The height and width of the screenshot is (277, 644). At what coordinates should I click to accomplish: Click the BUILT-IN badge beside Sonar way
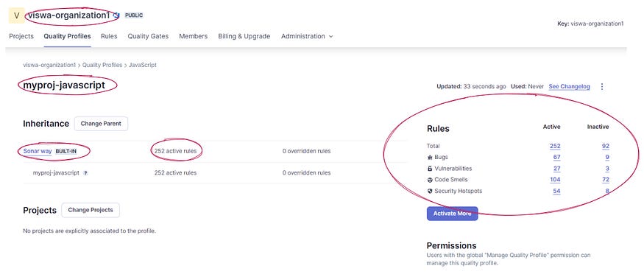pos(66,151)
